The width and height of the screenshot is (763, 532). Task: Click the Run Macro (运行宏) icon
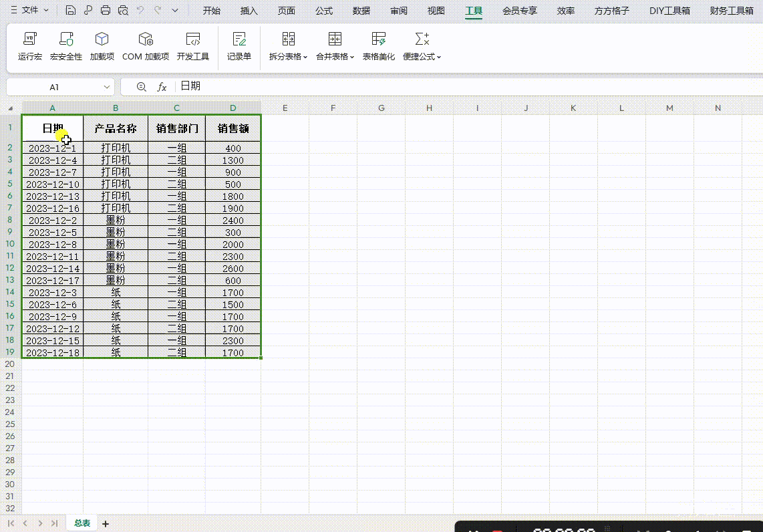click(x=29, y=46)
